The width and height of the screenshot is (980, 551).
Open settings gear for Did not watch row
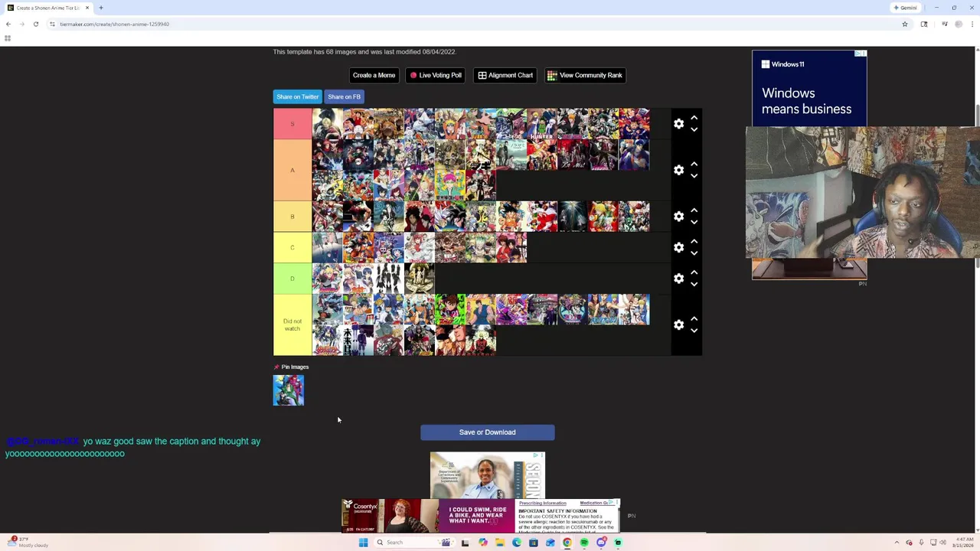click(678, 324)
